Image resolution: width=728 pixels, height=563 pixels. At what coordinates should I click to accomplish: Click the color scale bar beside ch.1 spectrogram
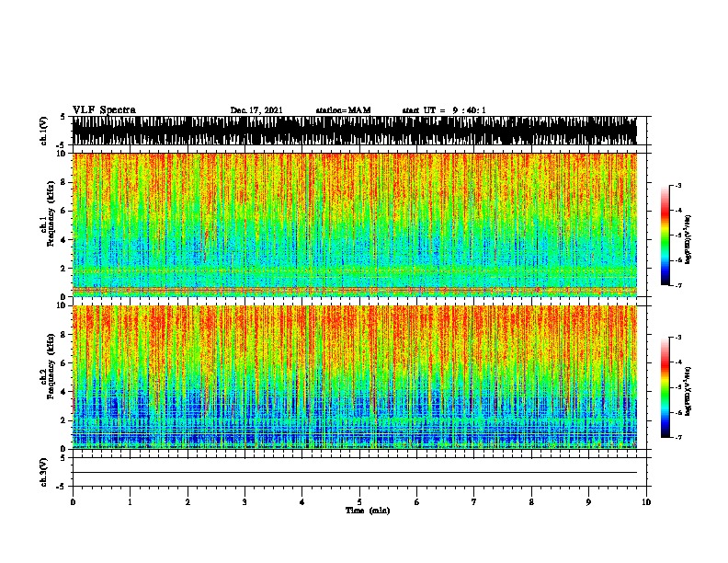[665, 236]
